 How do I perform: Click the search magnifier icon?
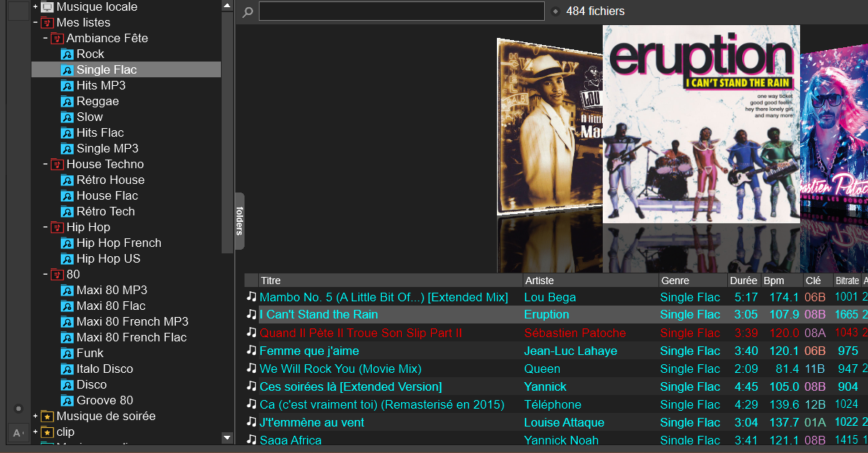coord(247,11)
